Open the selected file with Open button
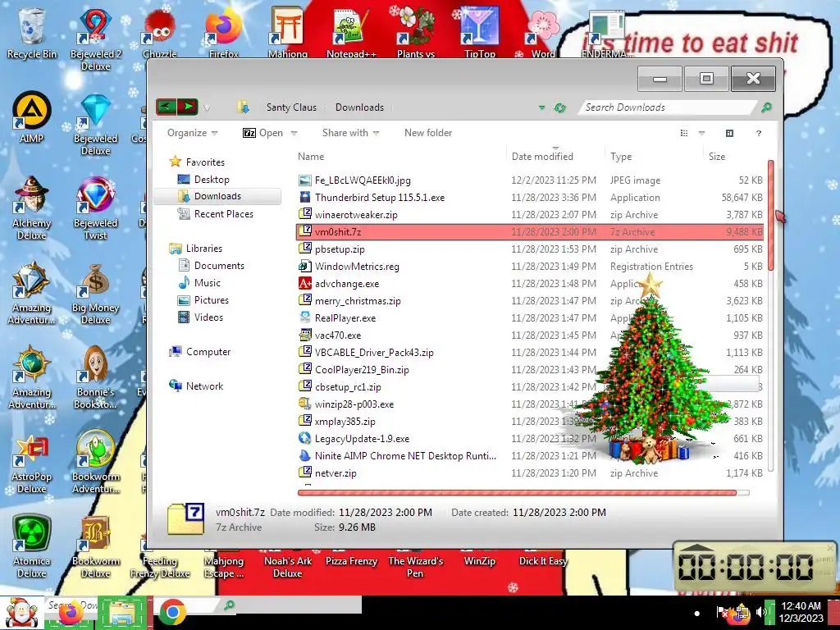The image size is (840, 630). [x=263, y=133]
